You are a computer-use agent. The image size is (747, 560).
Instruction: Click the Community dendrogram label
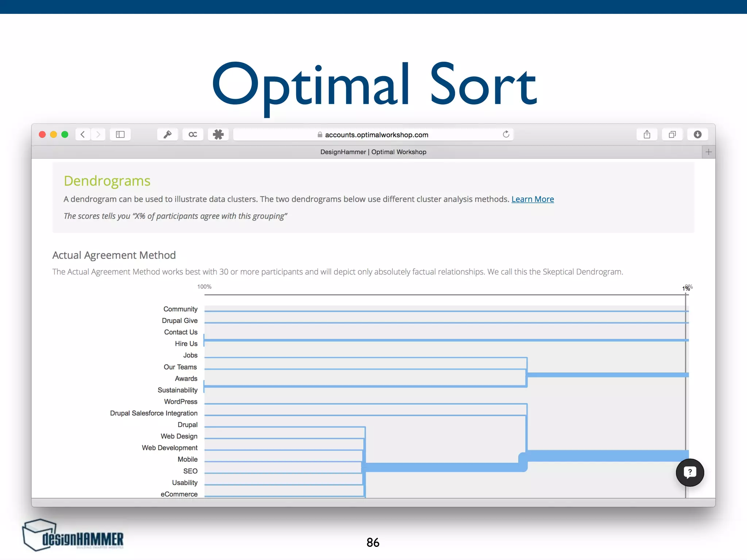pos(180,309)
